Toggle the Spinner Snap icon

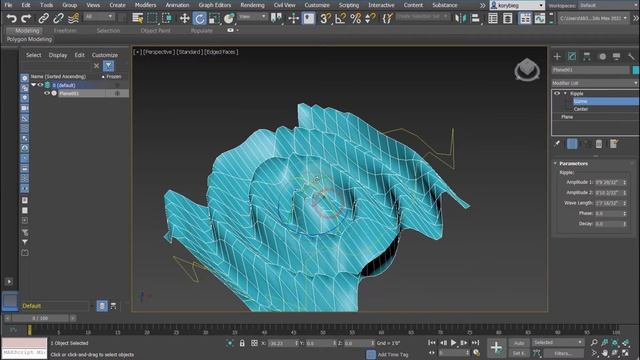point(370,18)
